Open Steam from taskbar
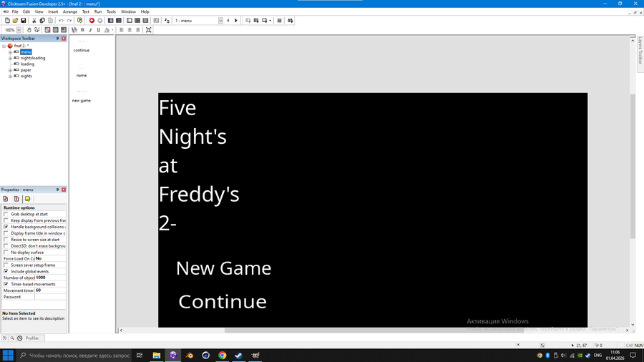This screenshot has width=644, height=362. point(238,356)
